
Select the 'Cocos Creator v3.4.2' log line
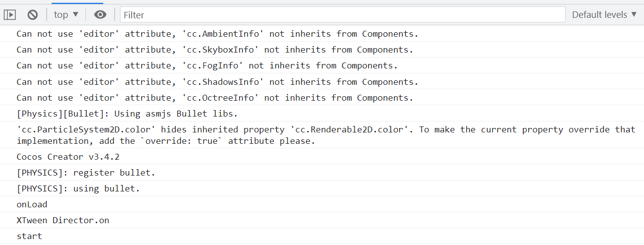click(x=68, y=157)
